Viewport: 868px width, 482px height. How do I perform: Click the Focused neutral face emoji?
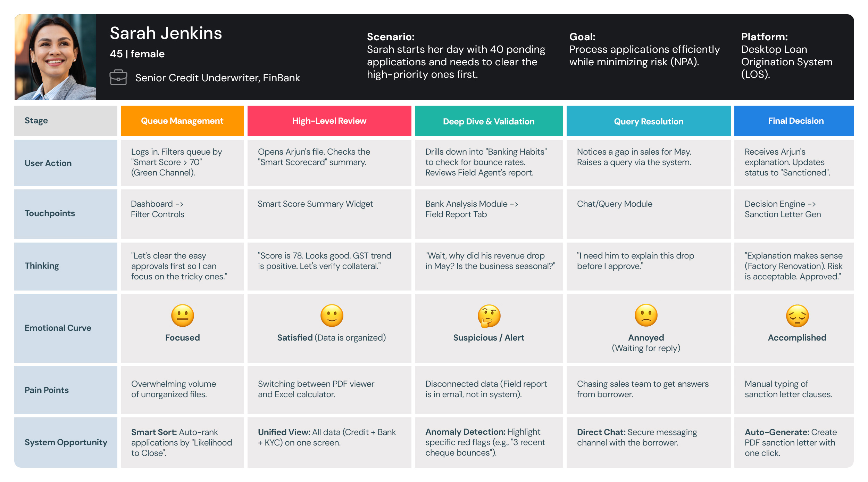pyautogui.click(x=182, y=316)
